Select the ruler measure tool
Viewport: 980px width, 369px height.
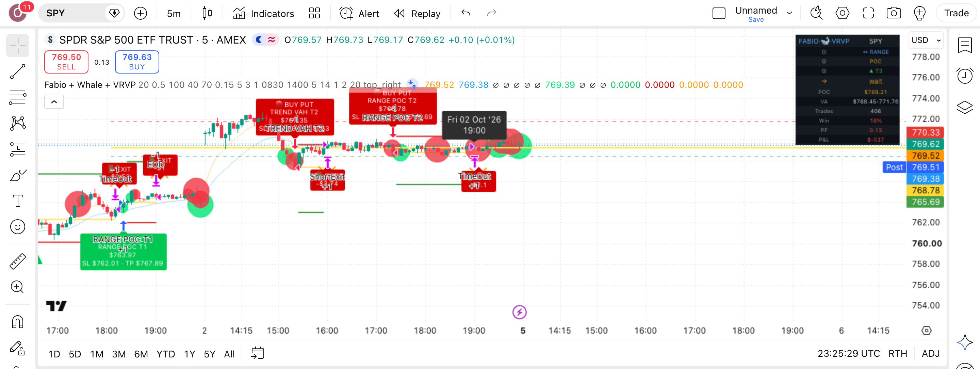click(17, 261)
